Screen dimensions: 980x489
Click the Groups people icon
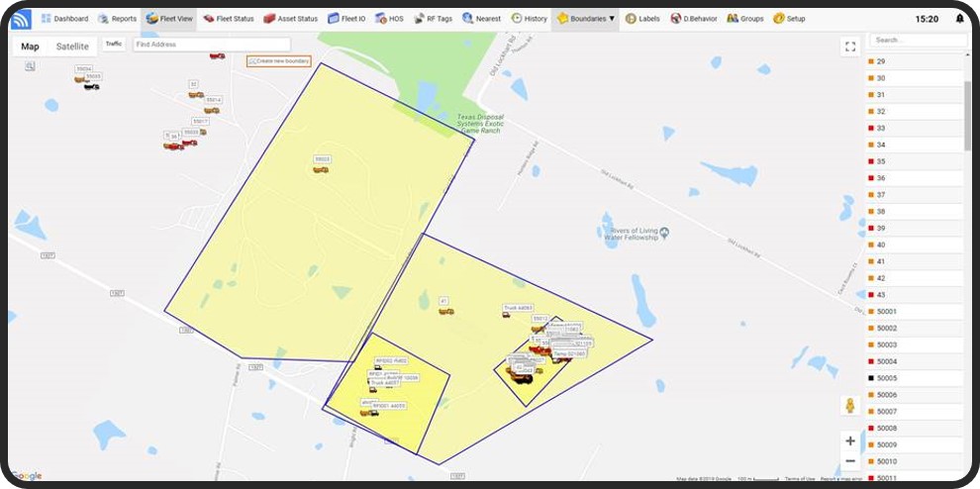[733, 19]
